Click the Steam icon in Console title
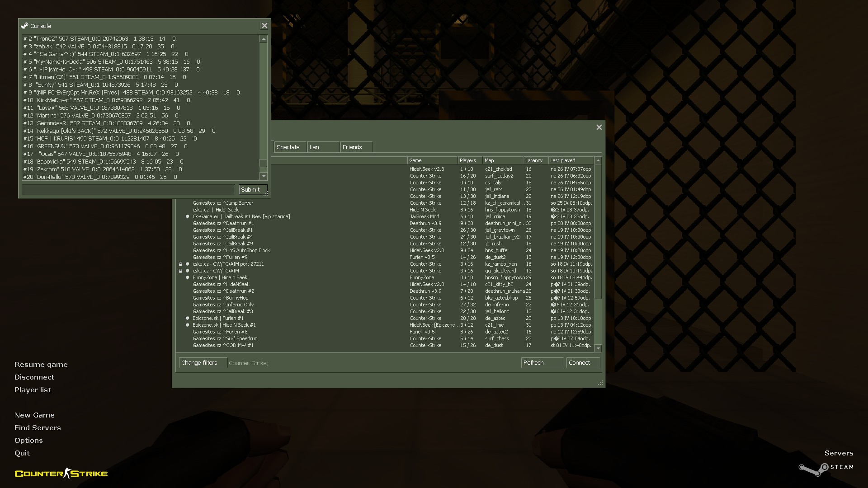The image size is (868, 488). [x=25, y=26]
